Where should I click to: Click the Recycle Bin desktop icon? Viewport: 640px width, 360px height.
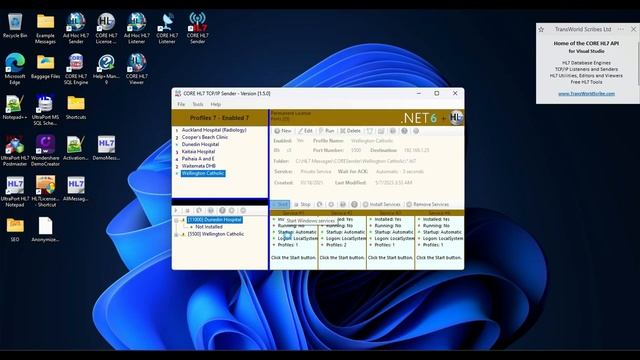pos(15,25)
